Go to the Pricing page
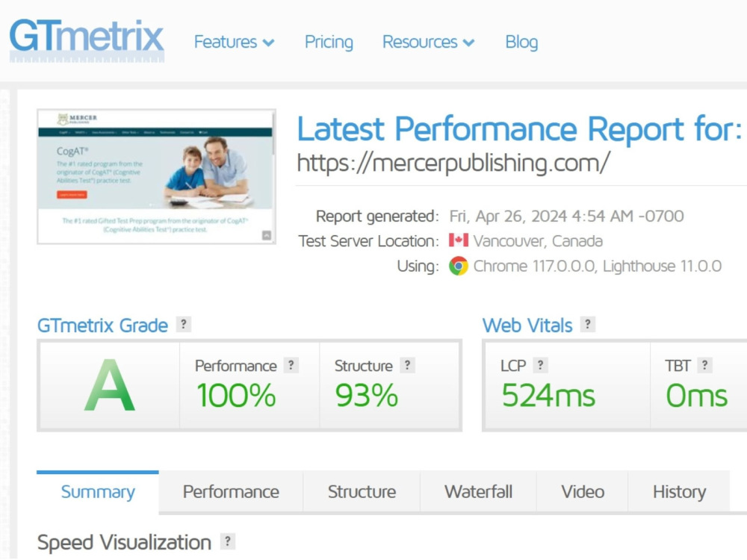This screenshot has width=747, height=560. [x=329, y=42]
